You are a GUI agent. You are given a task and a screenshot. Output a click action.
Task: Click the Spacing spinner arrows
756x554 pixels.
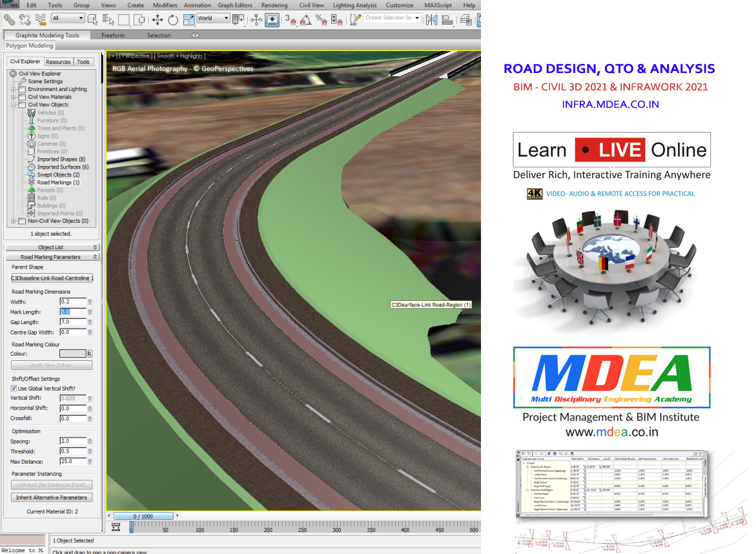click(90, 441)
